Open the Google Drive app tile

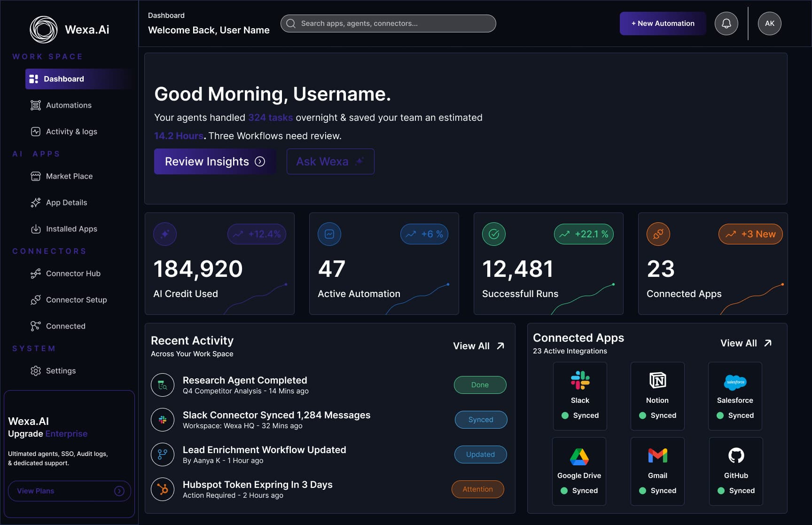coord(579,471)
